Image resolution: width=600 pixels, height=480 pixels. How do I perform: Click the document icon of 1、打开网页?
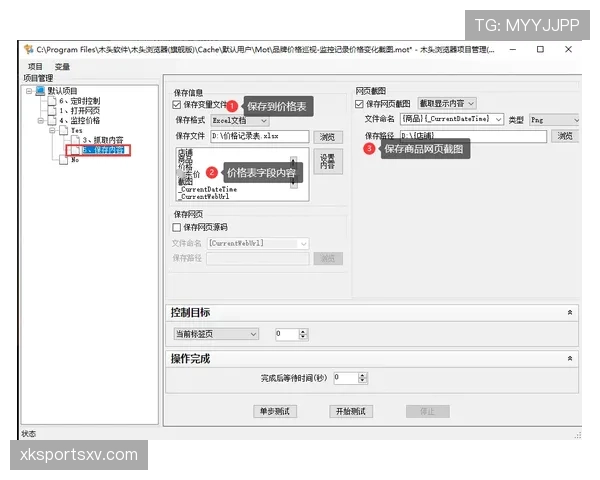(x=52, y=111)
